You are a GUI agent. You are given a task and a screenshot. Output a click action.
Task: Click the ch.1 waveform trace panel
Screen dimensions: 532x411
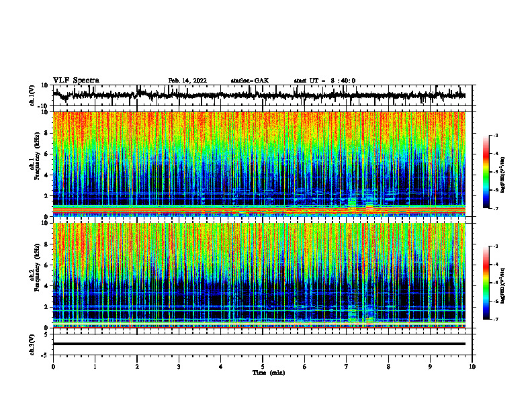point(262,95)
